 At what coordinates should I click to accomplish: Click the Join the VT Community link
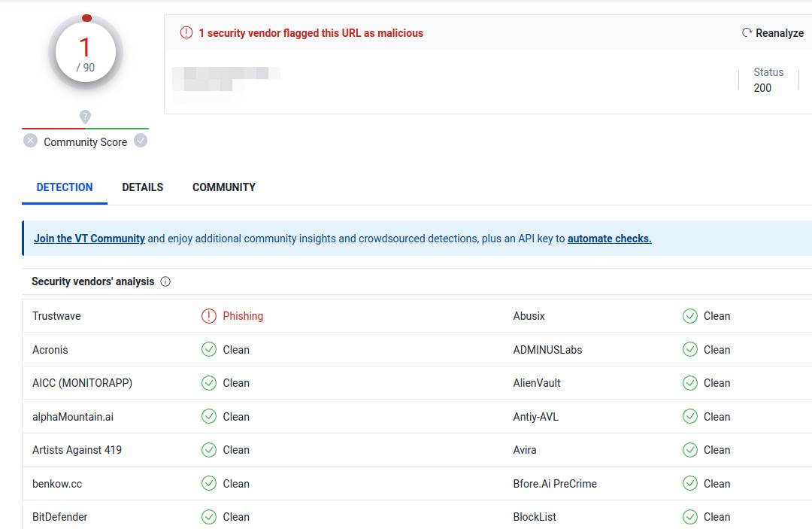point(89,238)
